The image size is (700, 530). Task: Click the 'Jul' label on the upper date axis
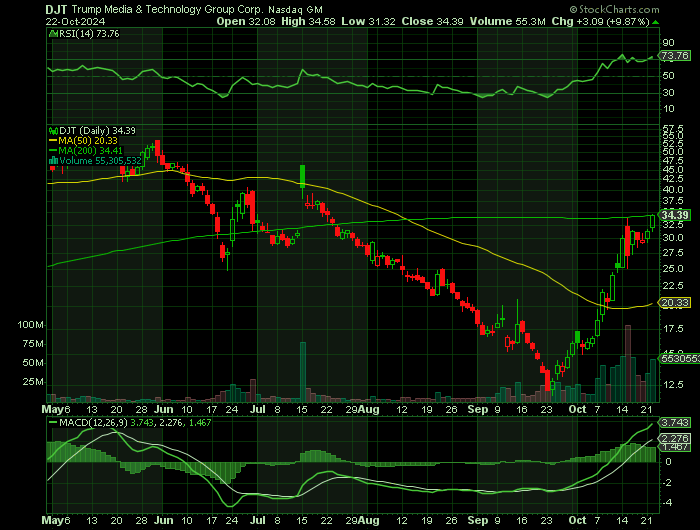point(258,409)
